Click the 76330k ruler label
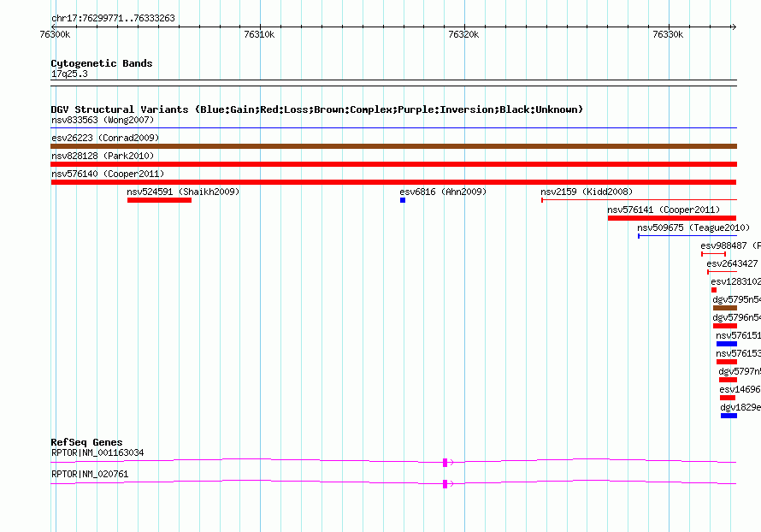Viewport: 761px width, 532px height. (668, 34)
